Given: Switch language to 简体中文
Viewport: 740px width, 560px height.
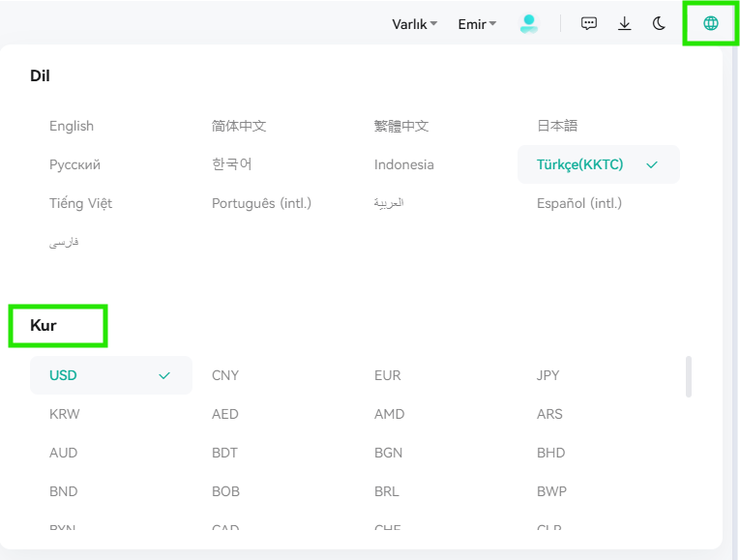Looking at the screenshot, I should [239, 126].
